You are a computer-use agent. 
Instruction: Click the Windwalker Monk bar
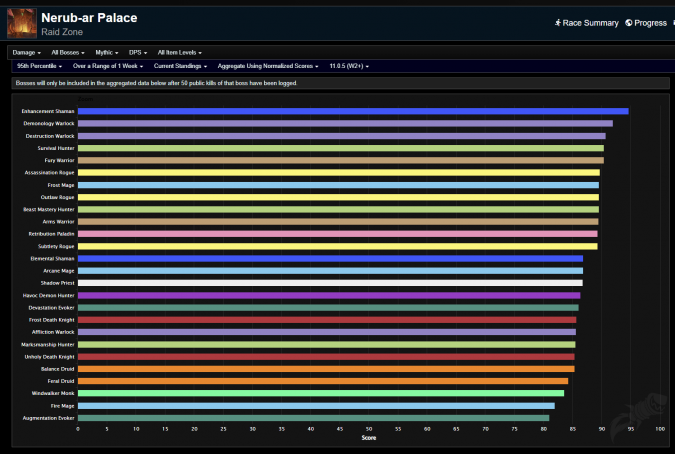click(321, 393)
